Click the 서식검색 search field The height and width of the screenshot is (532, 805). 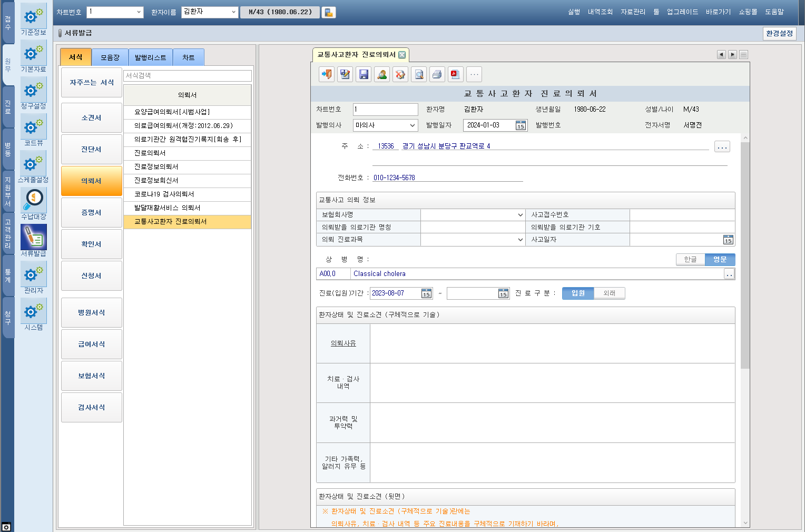click(187, 75)
